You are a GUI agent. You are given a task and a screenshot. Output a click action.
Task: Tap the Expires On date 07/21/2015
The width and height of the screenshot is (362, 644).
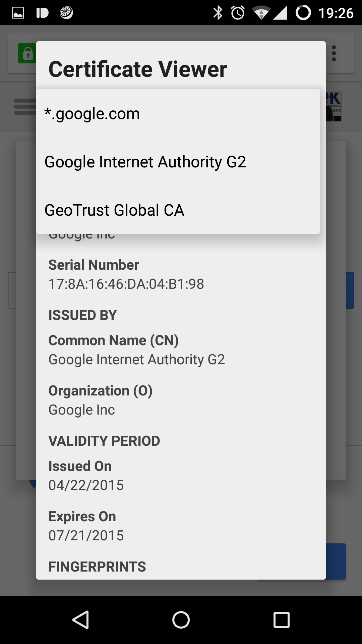coord(86,535)
